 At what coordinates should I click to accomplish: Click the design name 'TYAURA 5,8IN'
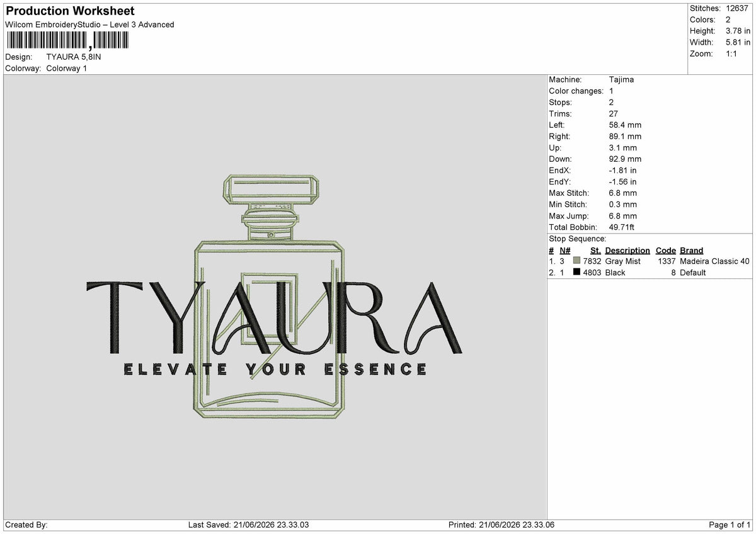[74, 57]
